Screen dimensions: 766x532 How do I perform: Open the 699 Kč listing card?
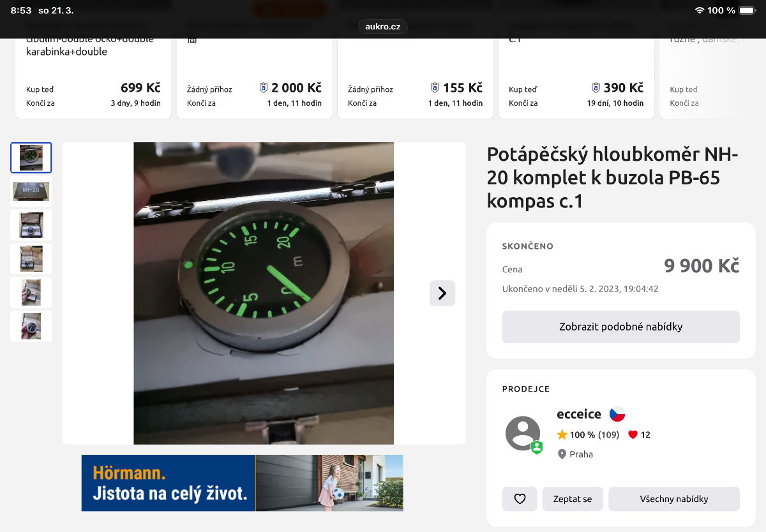(93, 77)
